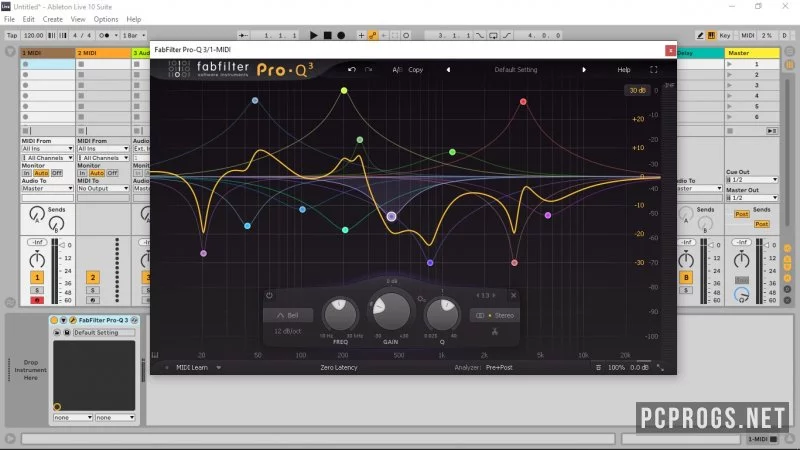Click the MIDI arrangement overdub plus icon
Viewport: 800px width, 450px height.
point(361,35)
